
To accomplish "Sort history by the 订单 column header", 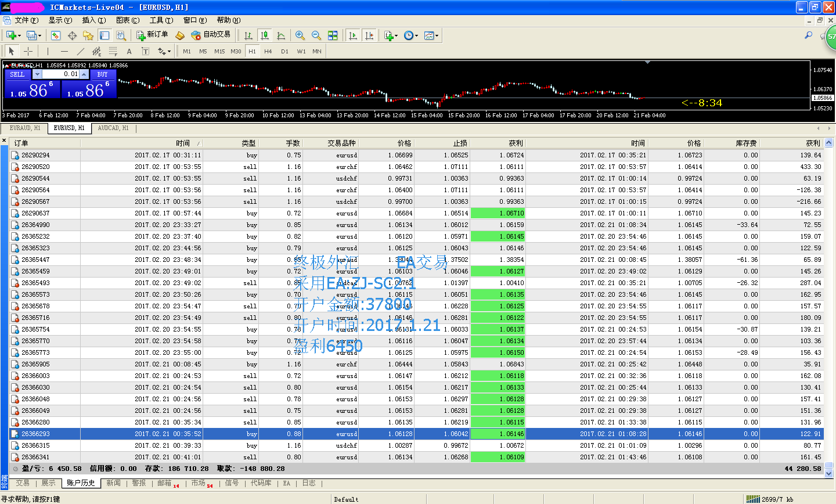I will (45, 143).
